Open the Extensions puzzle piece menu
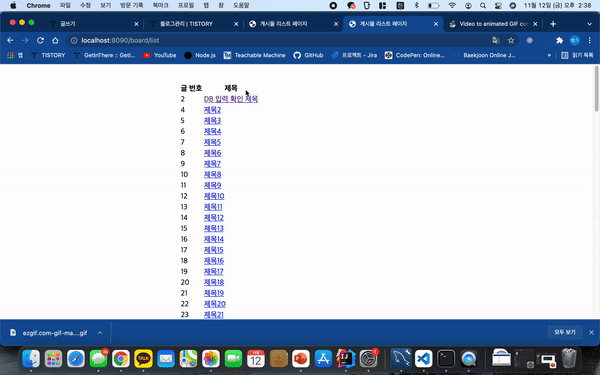Screen dimensions: 600x375 click(x=559, y=40)
